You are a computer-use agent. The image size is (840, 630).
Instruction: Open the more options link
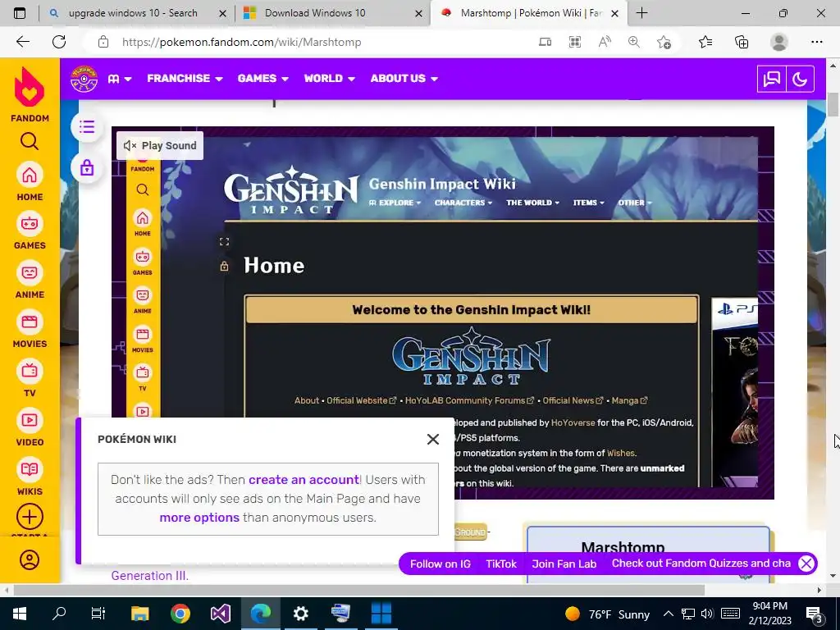point(199,518)
